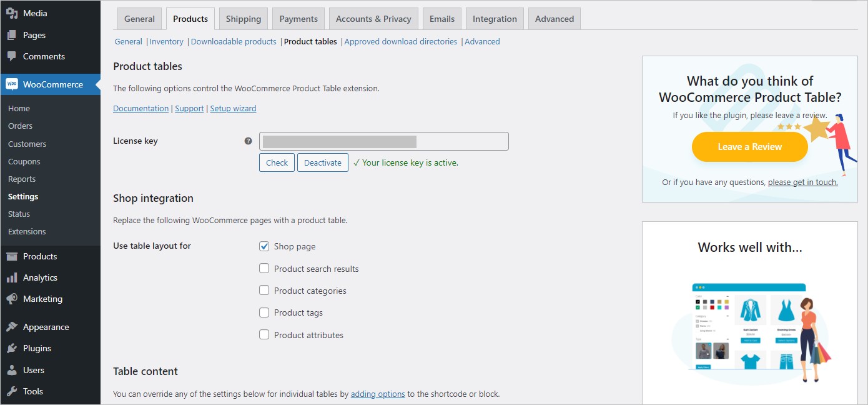This screenshot has height=405, width=868.
Task: Click the Deactivate license button
Action: pos(322,162)
